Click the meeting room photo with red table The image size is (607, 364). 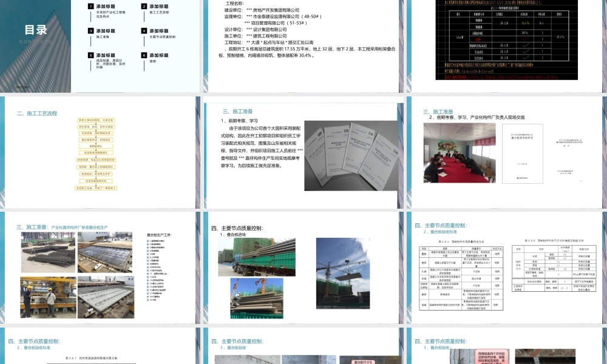point(459,153)
